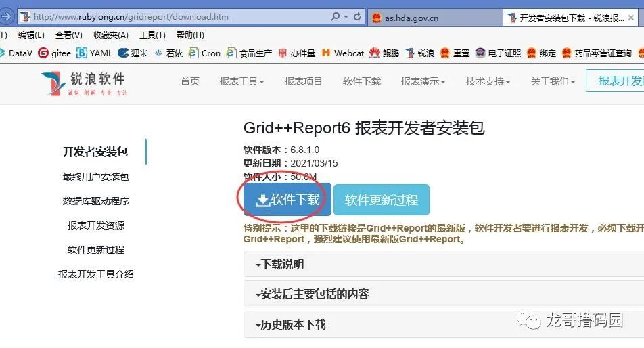Open the 鲲鹏 Huawei bookmark
644x348 pixels.
[384, 53]
